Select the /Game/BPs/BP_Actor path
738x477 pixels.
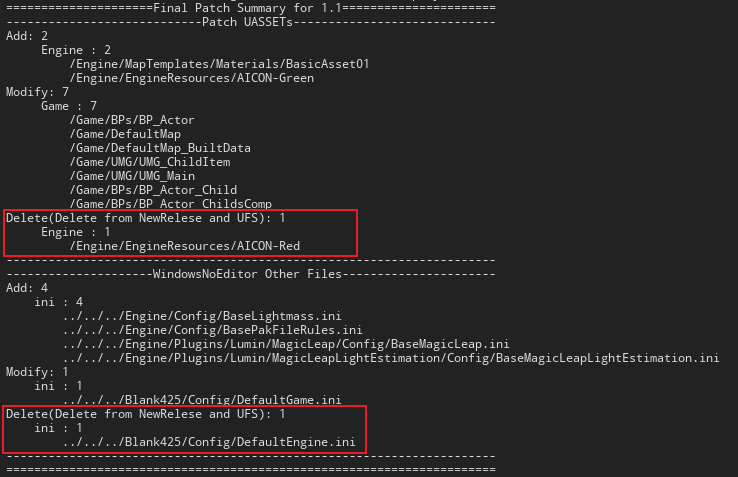click(132, 119)
